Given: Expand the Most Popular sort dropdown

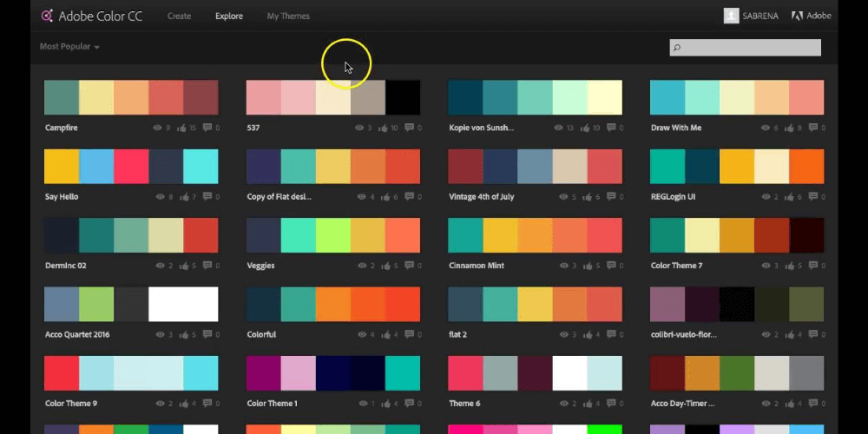Looking at the screenshot, I should pyautogui.click(x=69, y=47).
